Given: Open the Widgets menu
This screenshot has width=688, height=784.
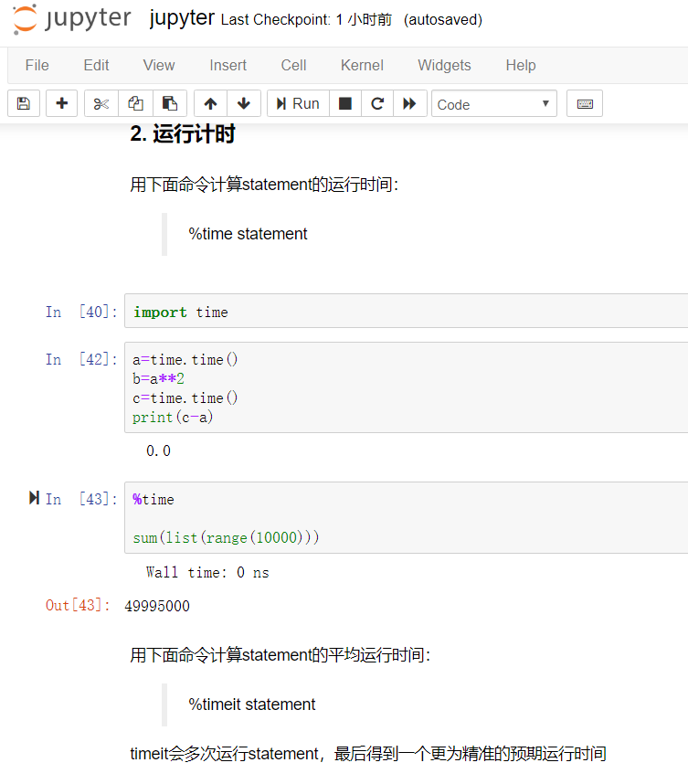Looking at the screenshot, I should coord(444,65).
